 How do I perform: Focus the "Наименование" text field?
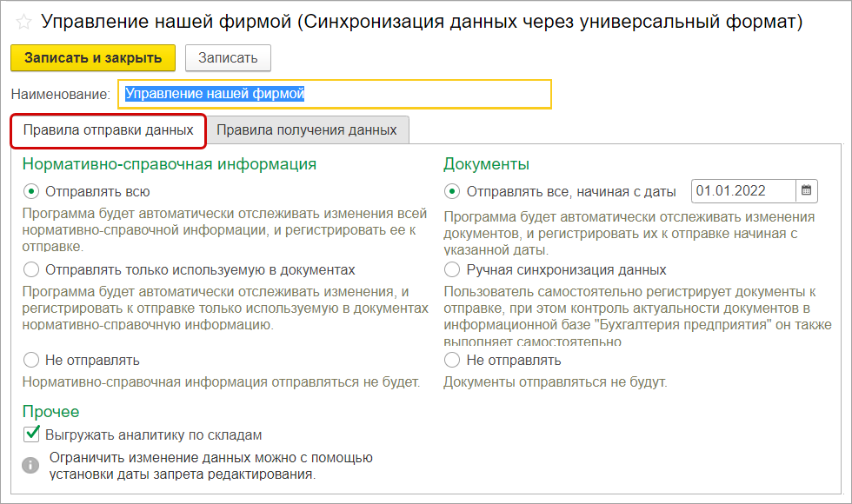coord(337,94)
